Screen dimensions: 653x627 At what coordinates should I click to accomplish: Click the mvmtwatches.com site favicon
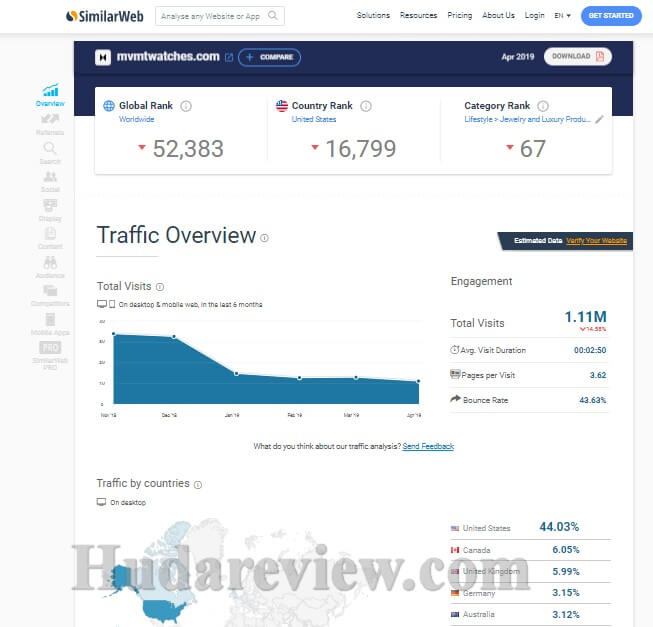click(102, 57)
